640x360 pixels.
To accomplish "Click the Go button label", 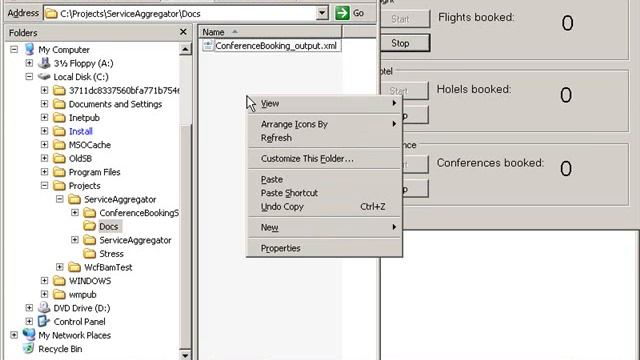I will tap(359, 13).
